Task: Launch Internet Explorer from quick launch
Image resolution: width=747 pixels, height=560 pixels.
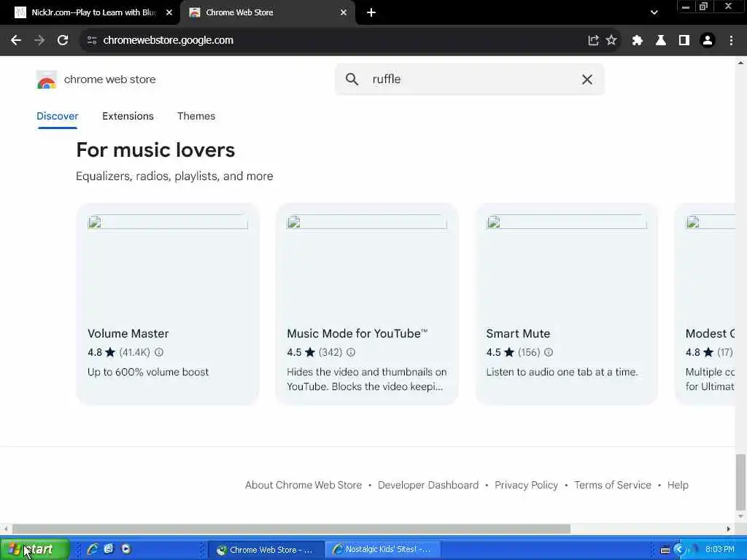Action: click(93, 549)
